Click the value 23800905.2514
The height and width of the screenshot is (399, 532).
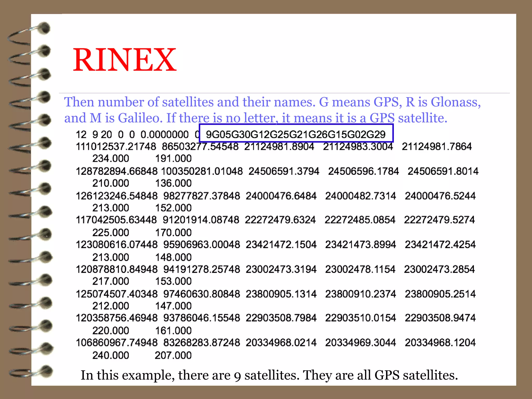pos(440,294)
